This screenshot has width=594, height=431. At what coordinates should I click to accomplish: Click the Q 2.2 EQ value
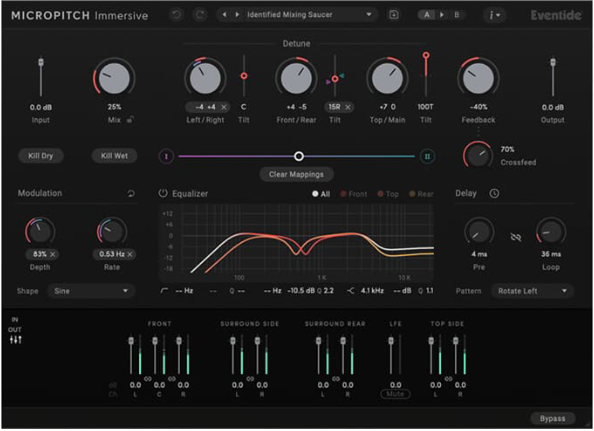tap(325, 291)
